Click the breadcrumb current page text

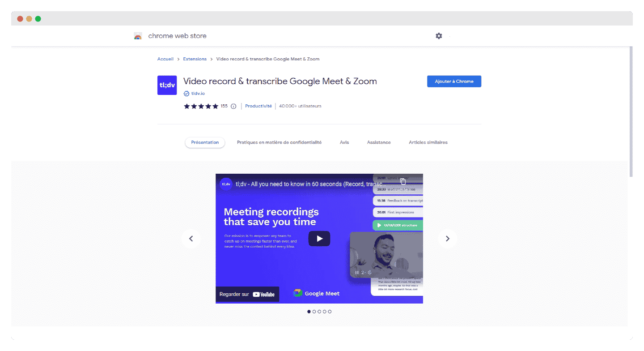coord(268,59)
